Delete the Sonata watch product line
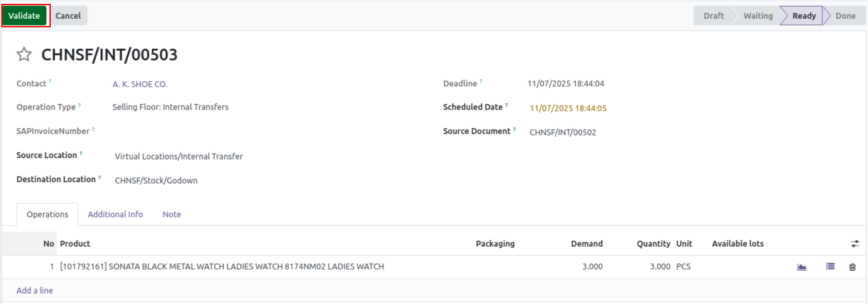This screenshot has width=868, height=304. pos(852,267)
